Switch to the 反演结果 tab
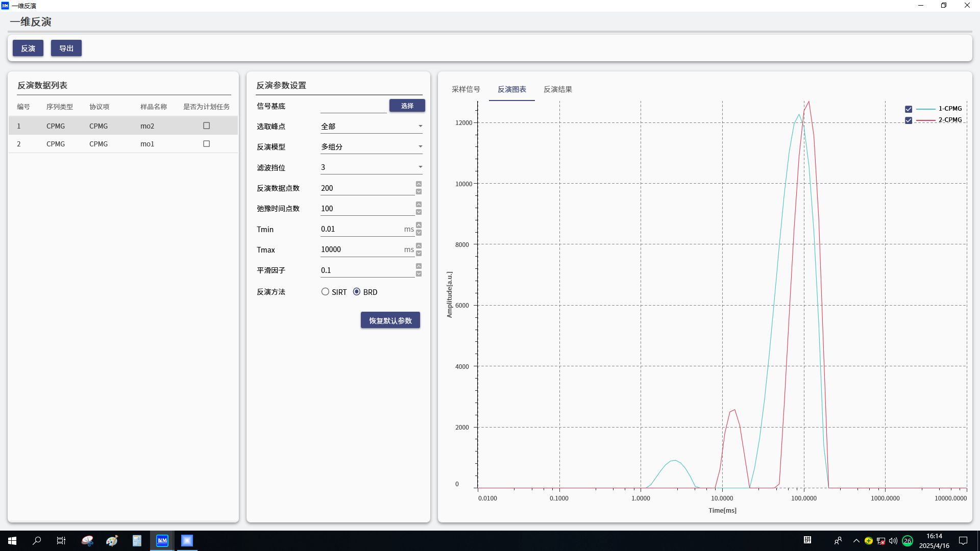The height and width of the screenshot is (551, 980). tap(557, 89)
